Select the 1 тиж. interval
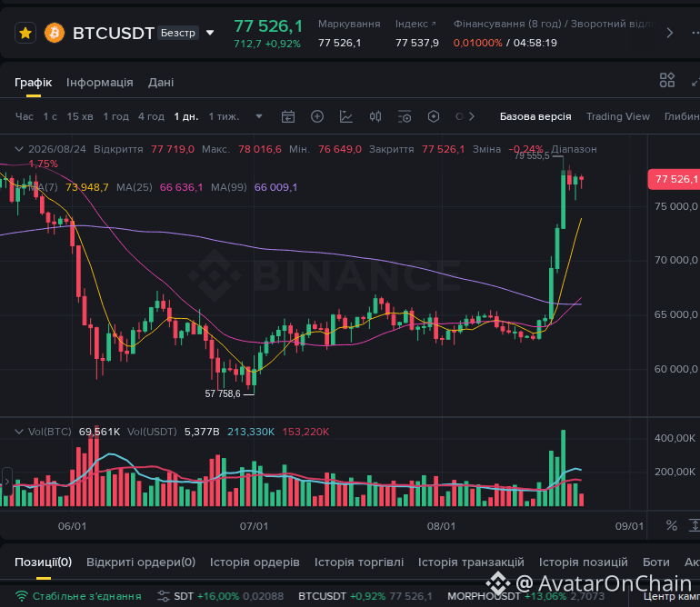This screenshot has width=700, height=607. point(224,116)
